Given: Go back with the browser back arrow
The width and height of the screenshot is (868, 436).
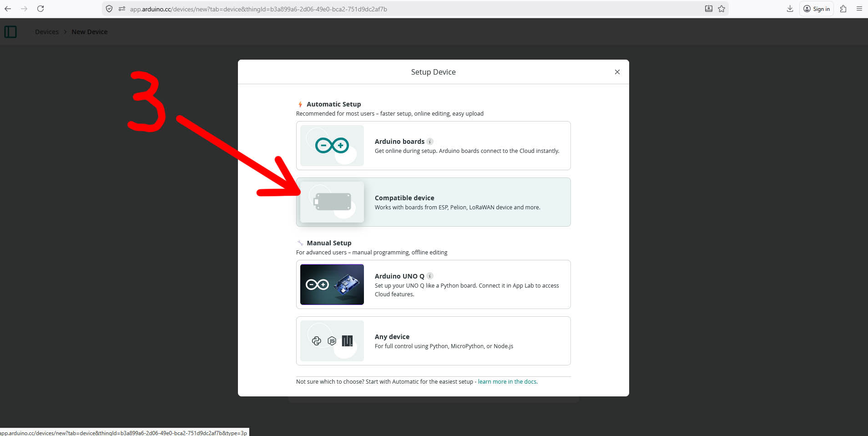Looking at the screenshot, I should tap(8, 9).
